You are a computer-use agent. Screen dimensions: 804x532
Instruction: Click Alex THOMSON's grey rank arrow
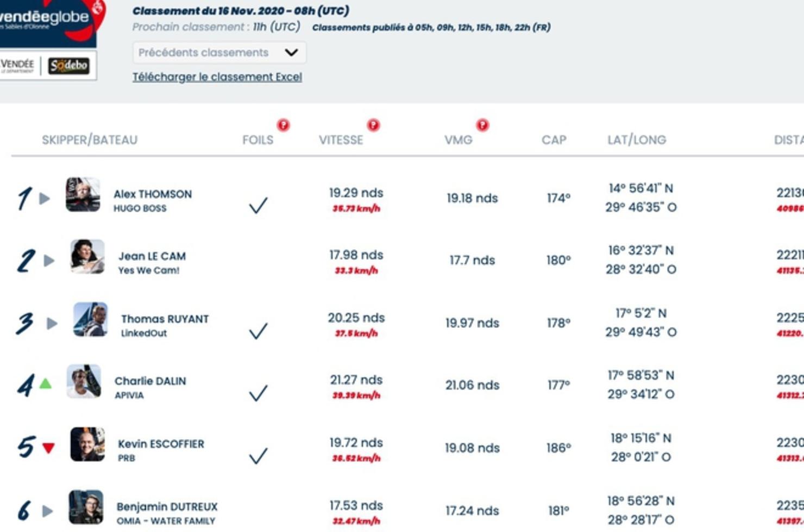pyautogui.click(x=45, y=199)
